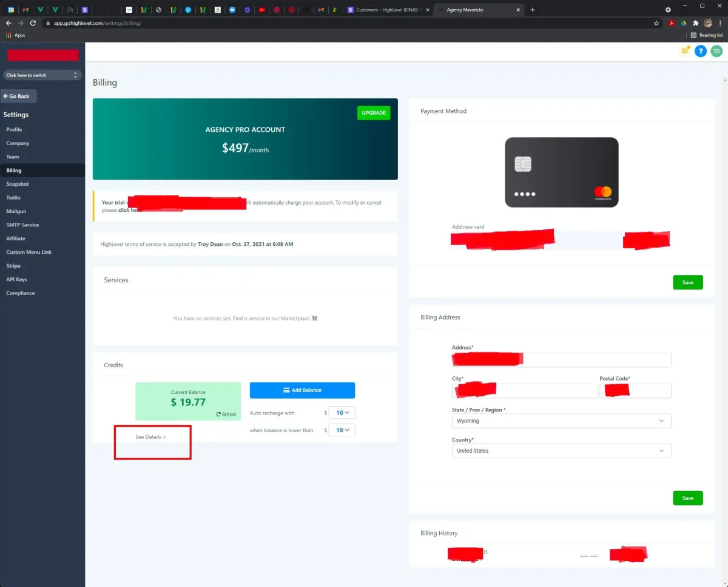Bookmark this page with the star
Viewport: 728px width, 587px height.
click(x=656, y=23)
